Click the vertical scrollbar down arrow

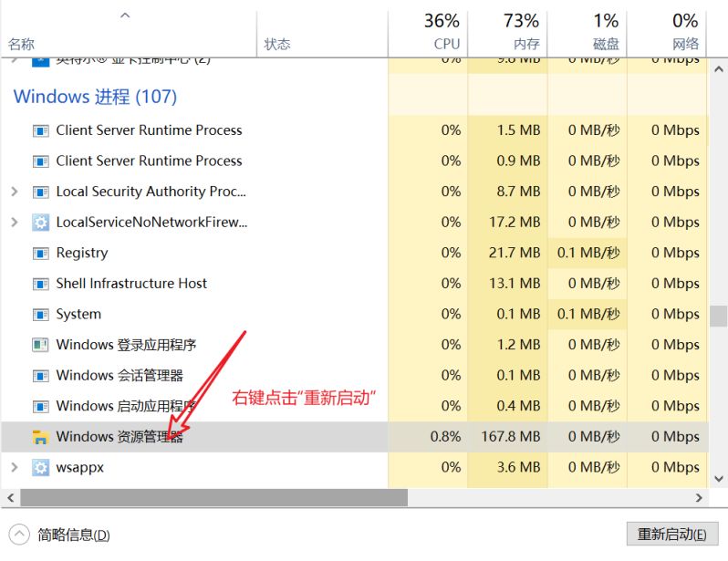click(x=719, y=479)
